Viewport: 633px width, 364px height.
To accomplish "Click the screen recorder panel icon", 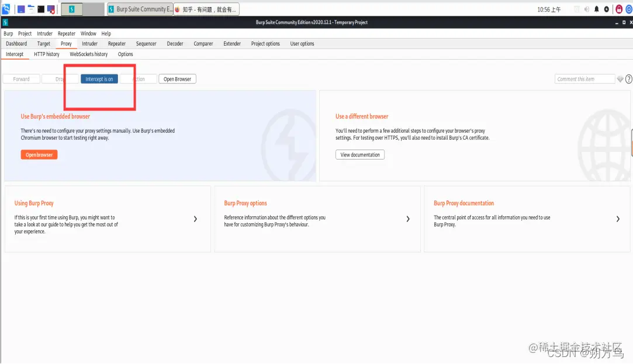I will pyautogui.click(x=51, y=9).
